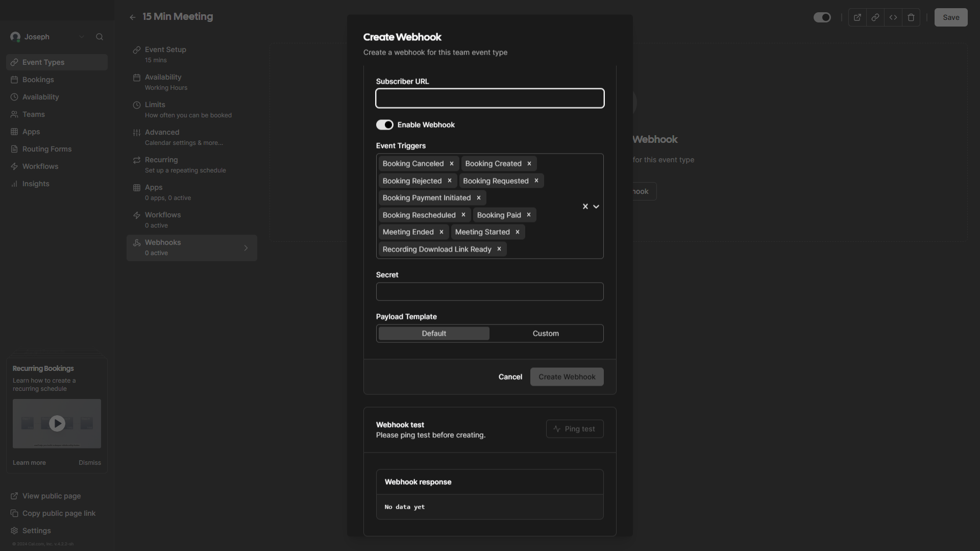Remove the Booking Created trigger tag

tap(529, 164)
